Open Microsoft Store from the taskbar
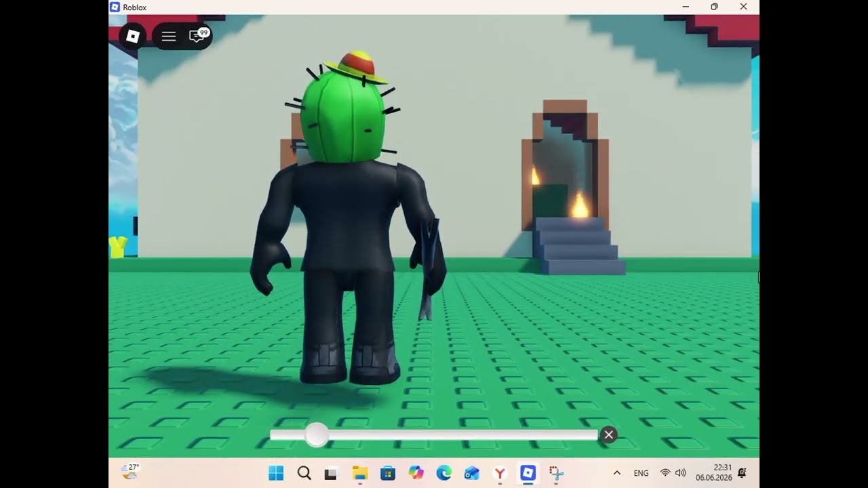Image resolution: width=868 pixels, height=488 pixels. (388, 473)
